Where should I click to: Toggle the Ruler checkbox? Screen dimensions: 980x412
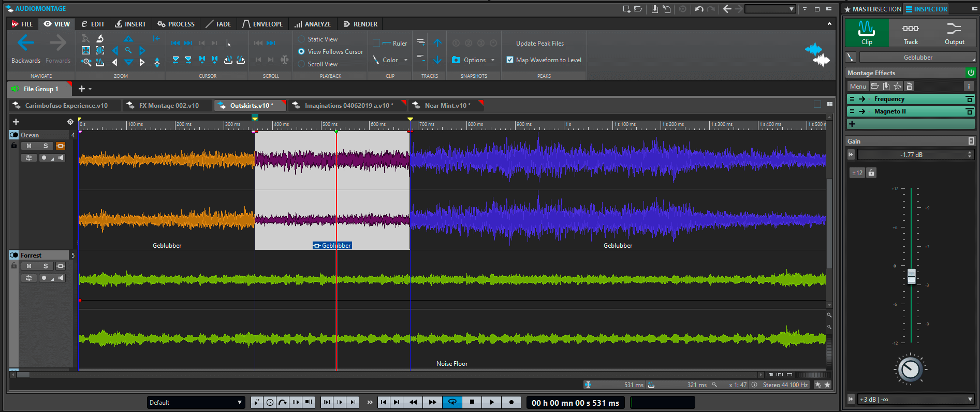tap(376, 44)
